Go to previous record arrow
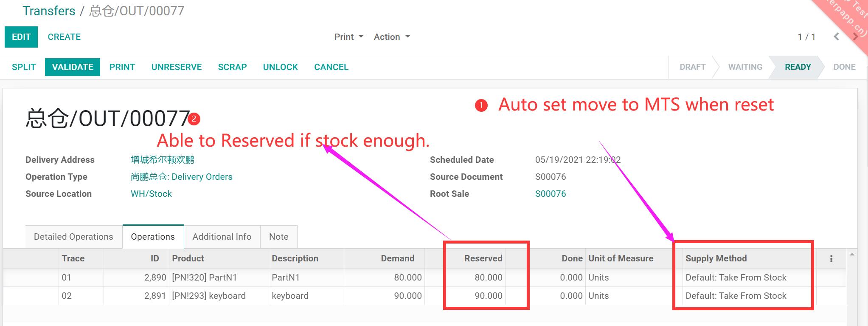 pos(836,37)
